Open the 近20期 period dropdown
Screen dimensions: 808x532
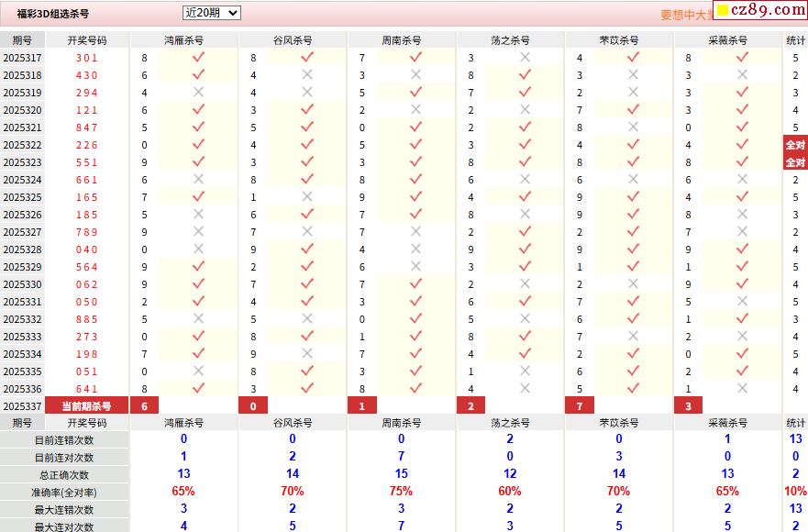(x=212, y=13)
